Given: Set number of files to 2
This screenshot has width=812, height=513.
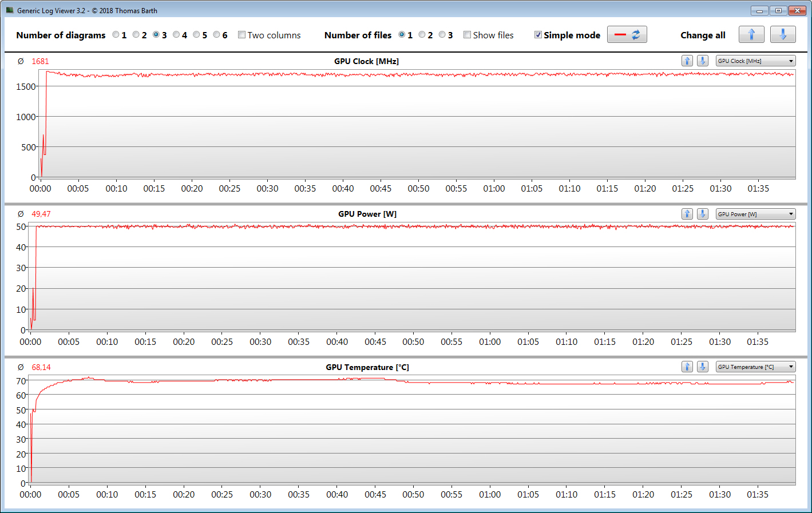Looking at the screenshot, I should point(422,35).
